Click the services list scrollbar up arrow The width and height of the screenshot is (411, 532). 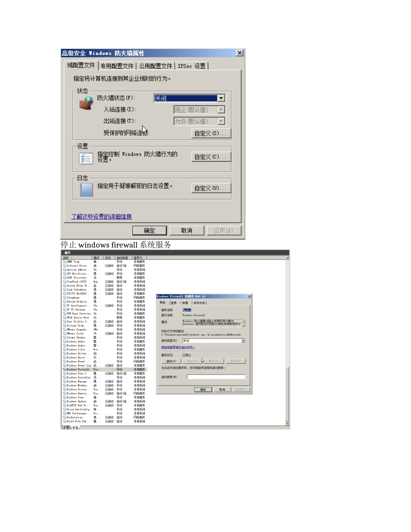287,258
